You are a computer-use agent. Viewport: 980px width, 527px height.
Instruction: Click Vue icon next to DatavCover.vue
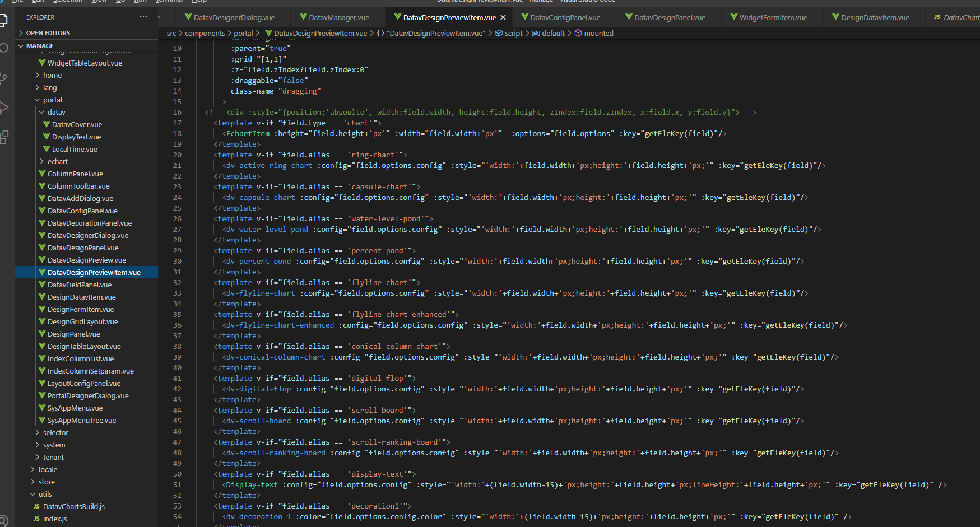[47, 124]
